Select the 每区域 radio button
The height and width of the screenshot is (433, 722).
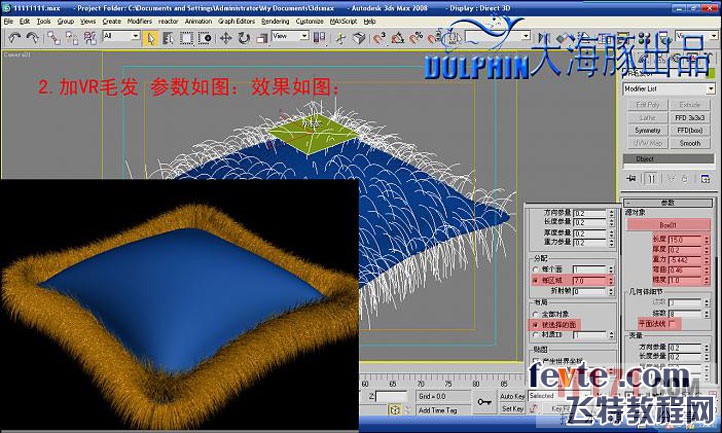536,280
